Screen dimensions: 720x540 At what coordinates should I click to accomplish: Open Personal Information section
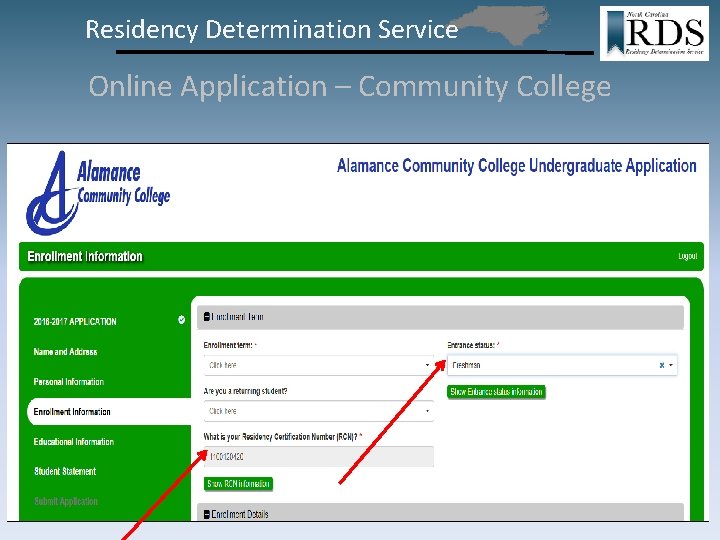[x=68, y=382]
